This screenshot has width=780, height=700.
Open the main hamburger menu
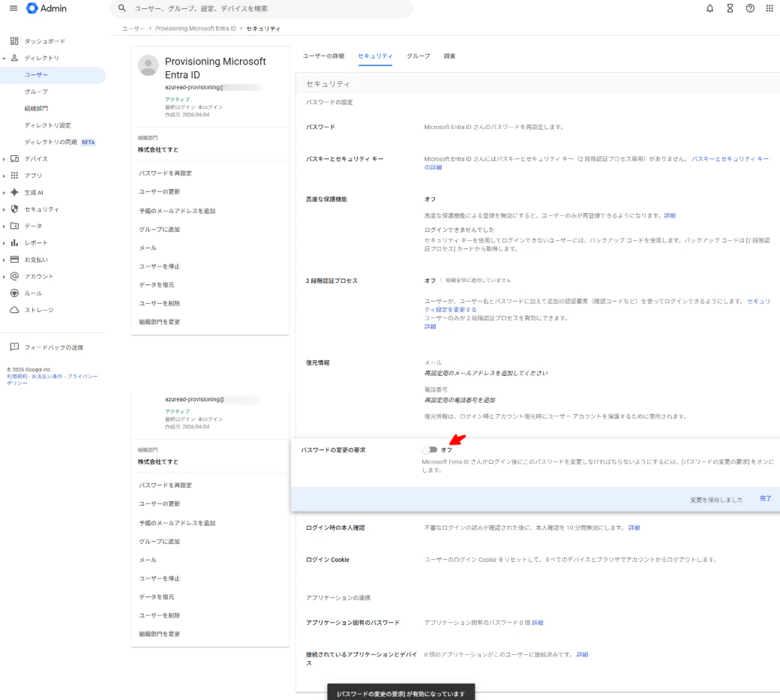point(13,8)
